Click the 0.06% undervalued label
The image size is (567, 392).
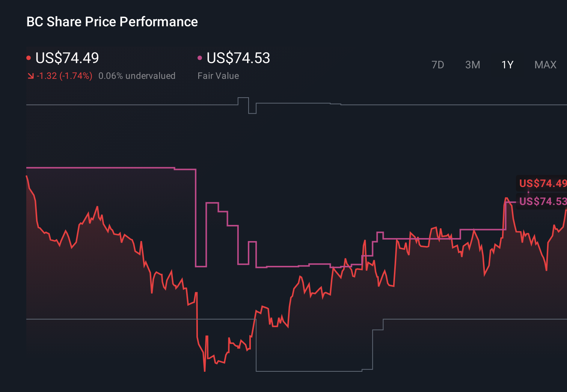137,75
